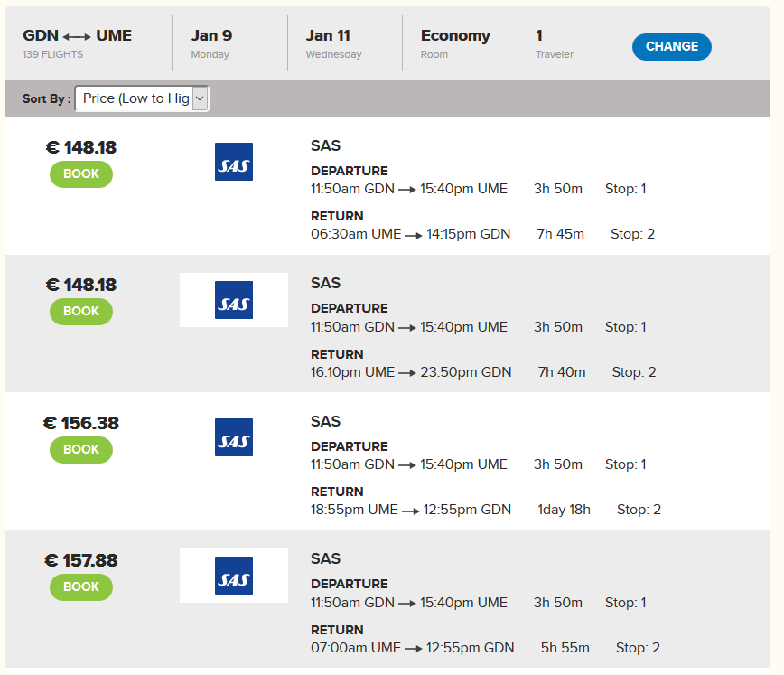Click the SAS logo of the €156.38 flight
Screen dimensions: 784x675
(234, 437)
